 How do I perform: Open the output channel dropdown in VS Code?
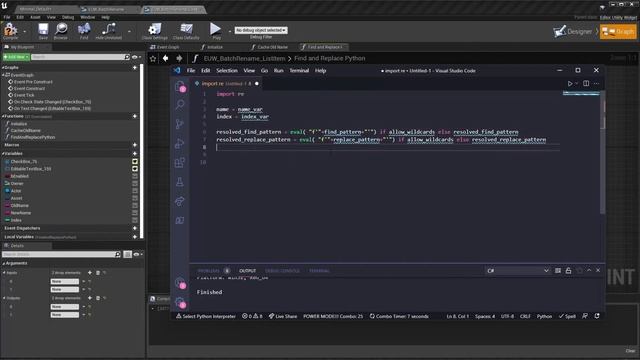pyautogui.click(x=518, y=271)
